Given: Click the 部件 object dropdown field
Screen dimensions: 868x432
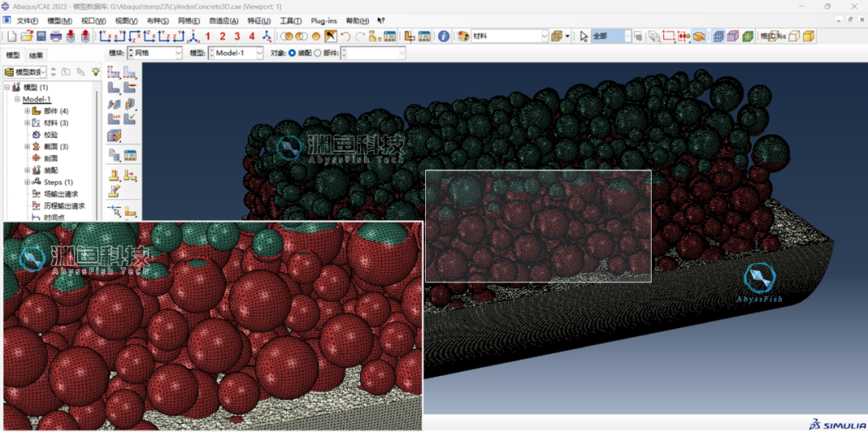Looking at the screenshot, I should pos(373,54).
